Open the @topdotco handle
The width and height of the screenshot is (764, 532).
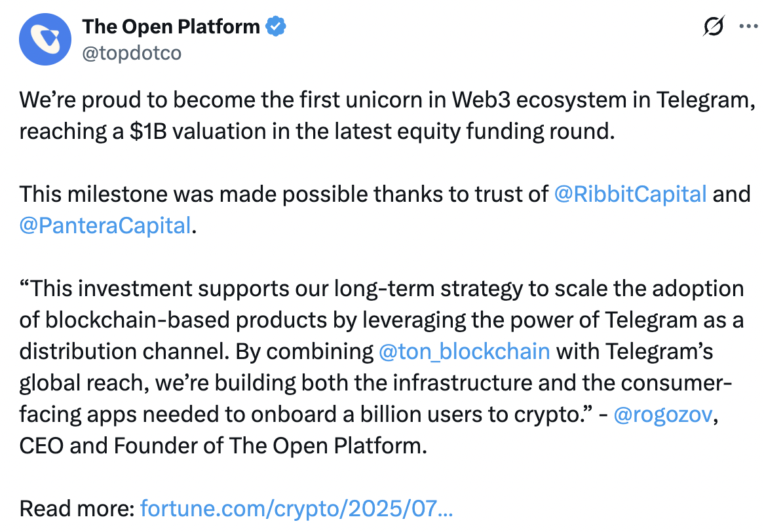(x=132, y=52)
